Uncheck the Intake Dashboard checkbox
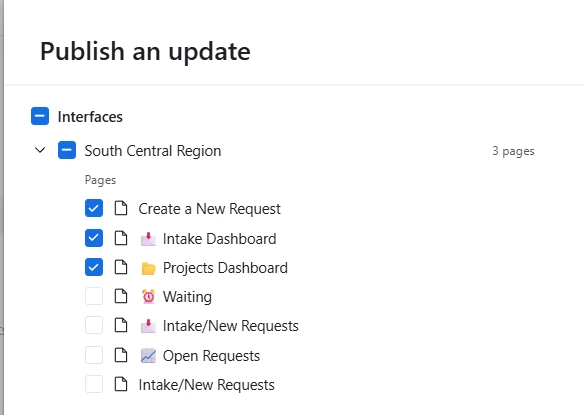Image resolution: width=583 pixels, height=415 pixels. point(94,238)
